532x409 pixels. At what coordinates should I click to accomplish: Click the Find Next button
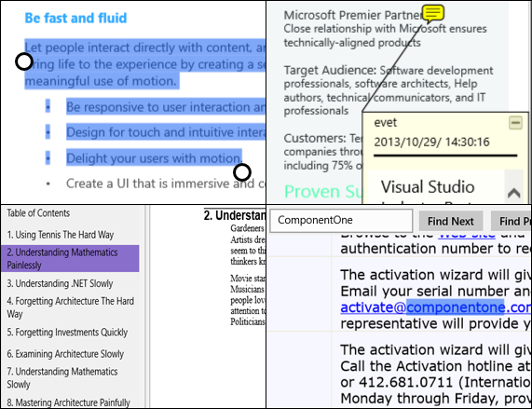pyautogui.click(x=451, y=221)
